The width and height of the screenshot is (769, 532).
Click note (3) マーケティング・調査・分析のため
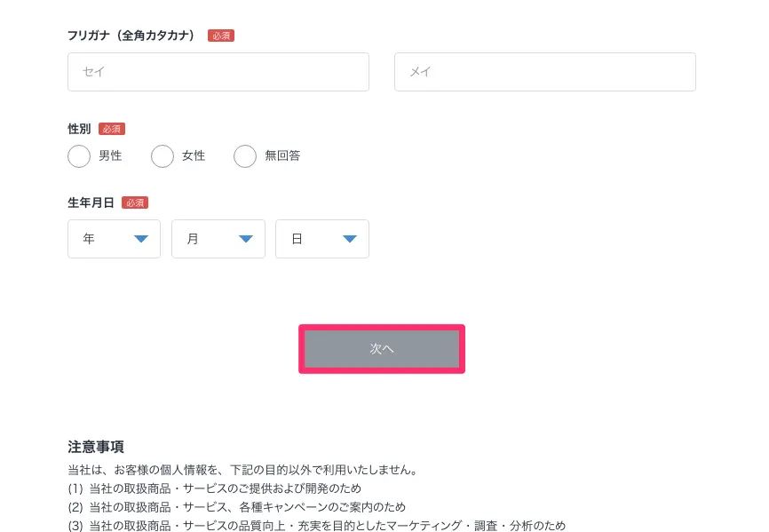point(317,526)
